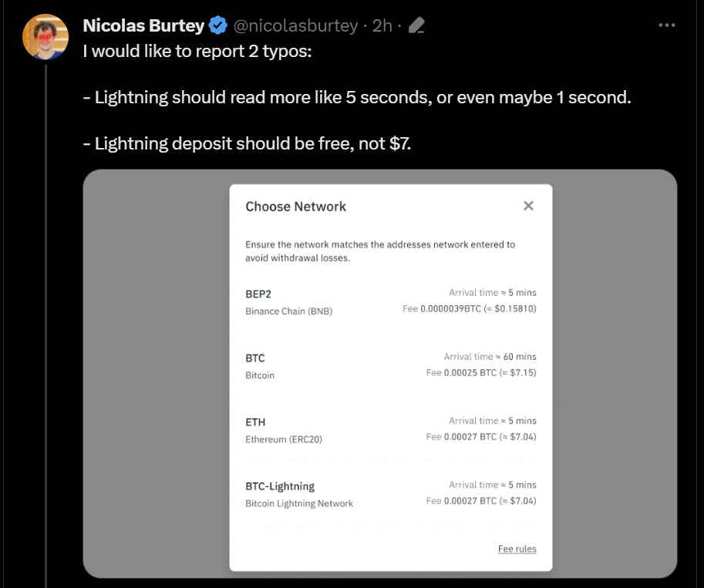Click the @nicolasburtey handle
Image resolution: width=704 pixels, height=588 pixels.
click(295, 25)
